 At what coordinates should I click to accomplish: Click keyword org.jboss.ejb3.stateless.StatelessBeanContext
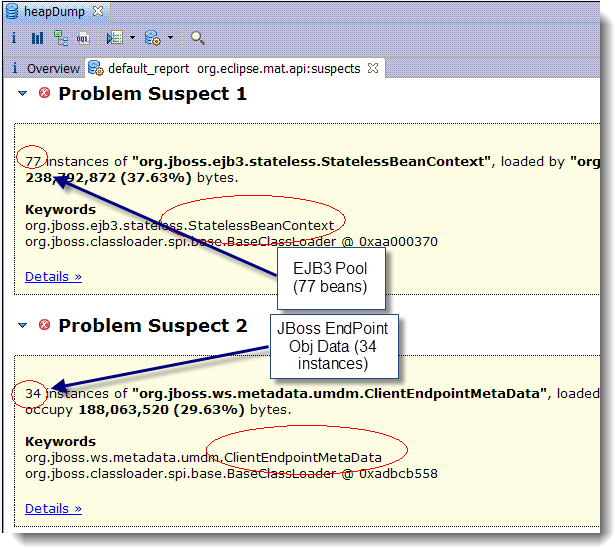[x=180, y=226]
